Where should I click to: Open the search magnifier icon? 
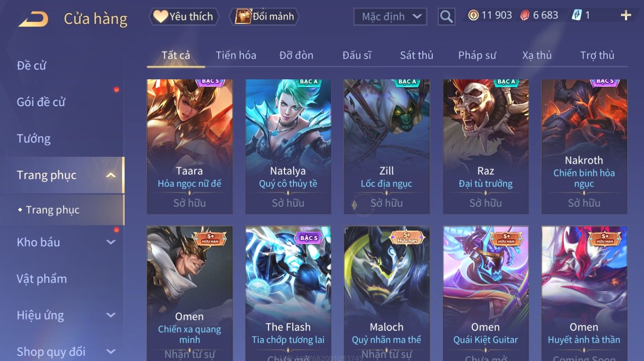tap(446, 17)
